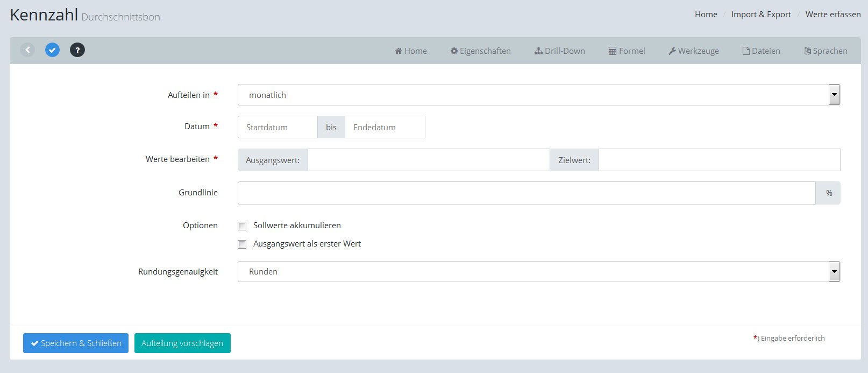Viewport: 868px width, 373px height.
Task: Focus the Zielwert input field
Action: [719, 160]
